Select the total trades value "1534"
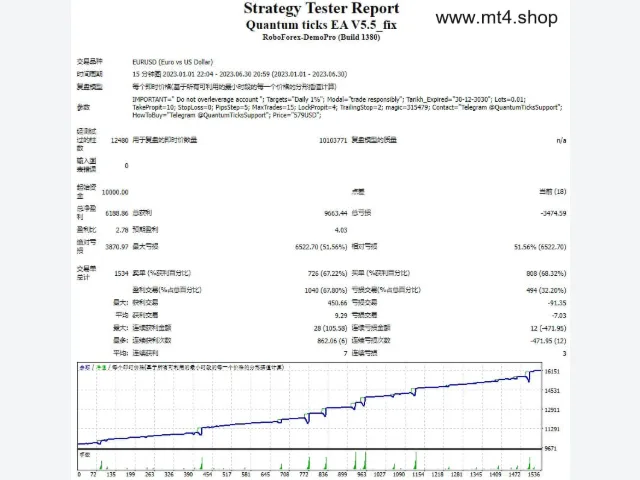This screenshot has width=640, height=480. 122,273
